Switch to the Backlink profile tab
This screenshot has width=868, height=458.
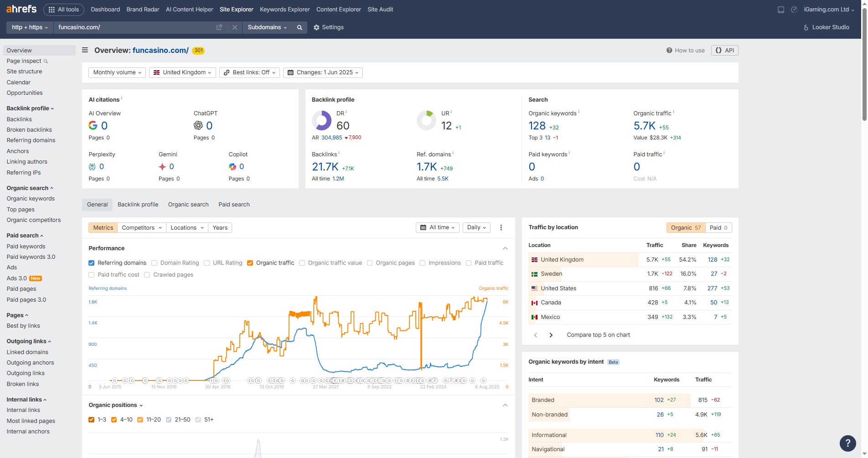pyautogui.click(x=138, y=205)
